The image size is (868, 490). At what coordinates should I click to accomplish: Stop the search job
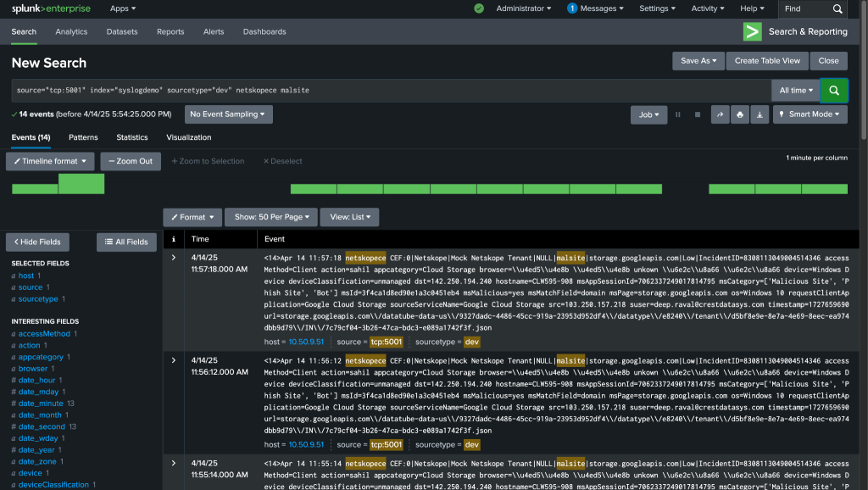(698, 114)
